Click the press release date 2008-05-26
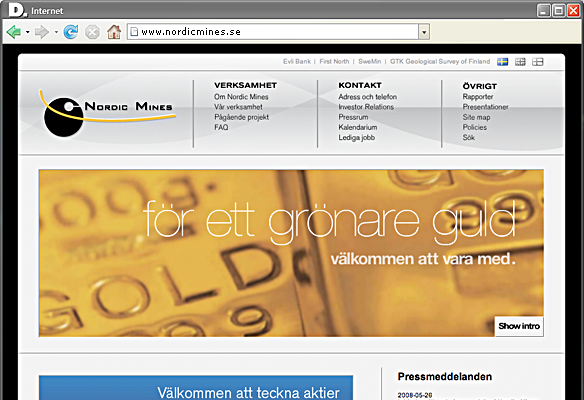 click(415, 395)
